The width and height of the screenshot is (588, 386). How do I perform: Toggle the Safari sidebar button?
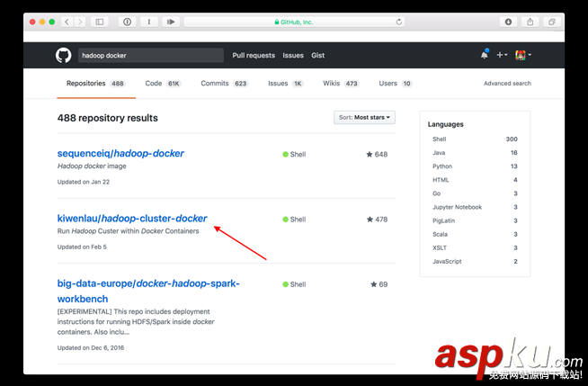pyautogui.click(x=100, y=22)
